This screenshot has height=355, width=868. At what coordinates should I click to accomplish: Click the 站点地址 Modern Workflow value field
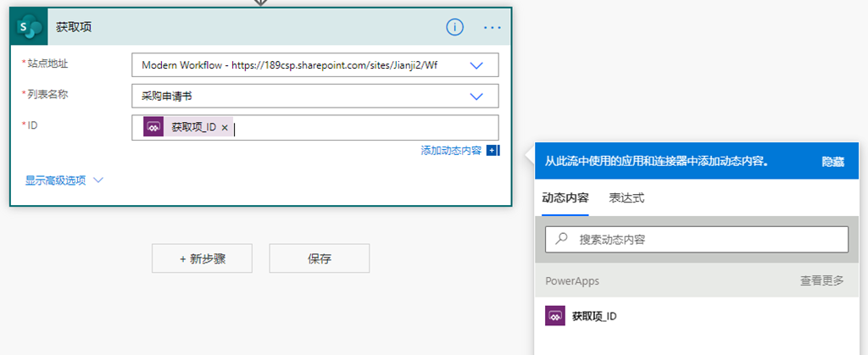pos(315,65)
